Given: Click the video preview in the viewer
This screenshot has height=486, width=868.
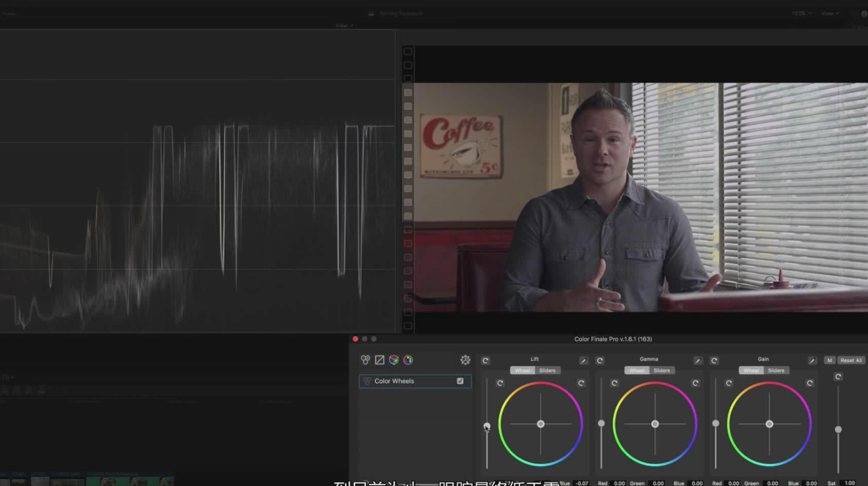Looking at the screenshot, I should point(641,197).
